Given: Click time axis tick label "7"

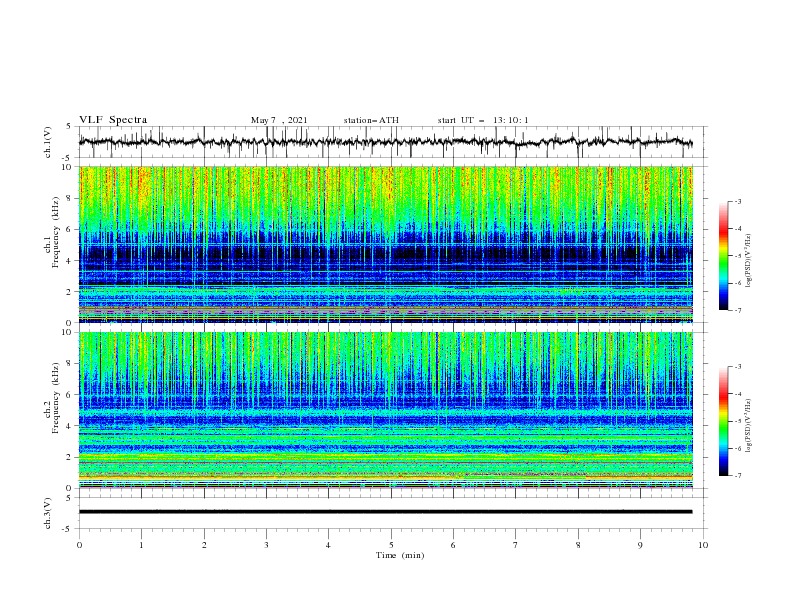Looking at the screenshot, I should click(x=516, y=545).
